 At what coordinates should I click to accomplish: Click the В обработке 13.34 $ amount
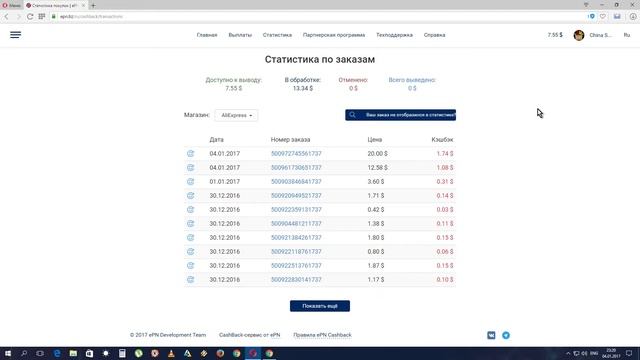pyautogui.click(x=303, y=88)
